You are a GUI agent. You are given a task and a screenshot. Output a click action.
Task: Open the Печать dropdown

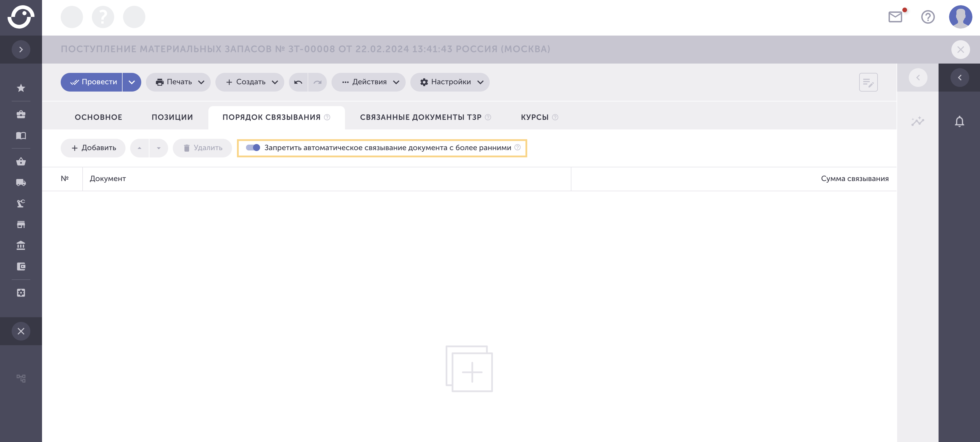tap(178, 82)
